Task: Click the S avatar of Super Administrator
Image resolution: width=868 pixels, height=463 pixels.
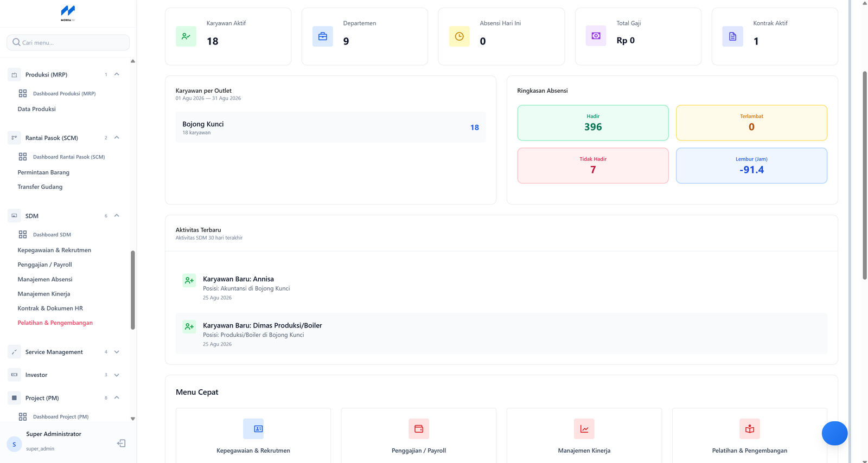Action: [x=14, y=445]
